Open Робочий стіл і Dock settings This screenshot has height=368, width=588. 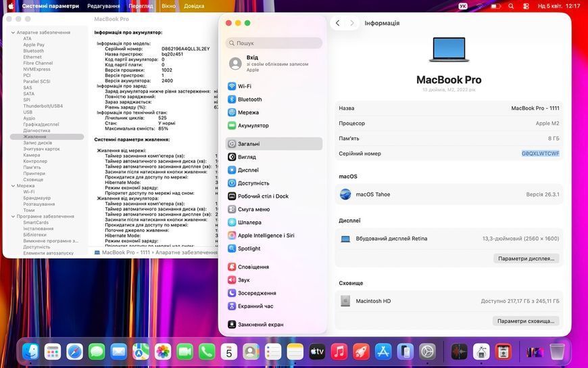click(x=274, y=196)
